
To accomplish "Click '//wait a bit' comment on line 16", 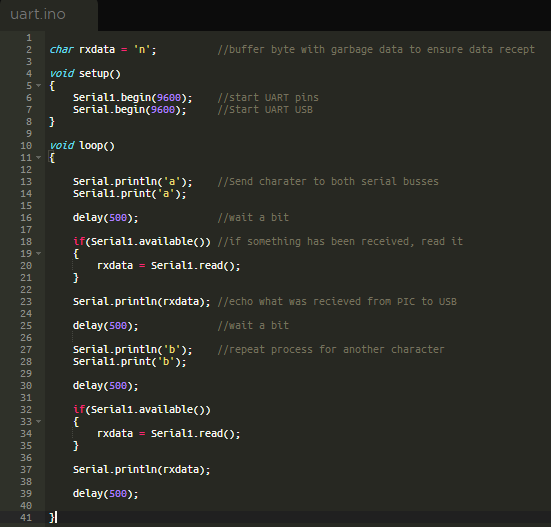I will (x=253, y=217).
